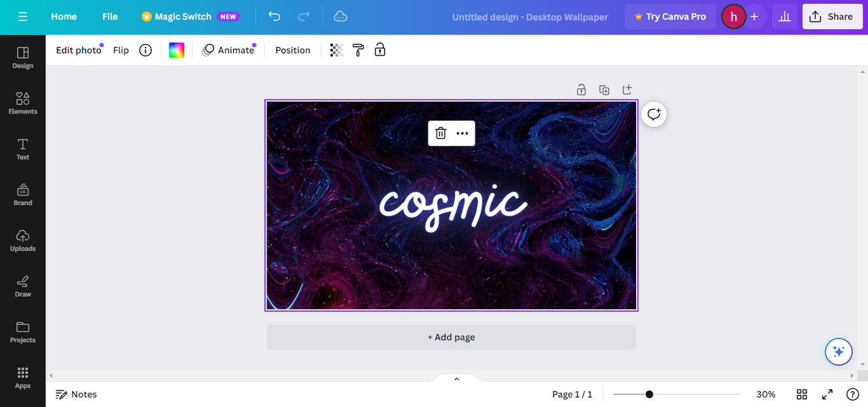The image size is (868, 407).
Task: Add a comment with the bubble icon
Action: pyautogui.click(x=654, y=115)
